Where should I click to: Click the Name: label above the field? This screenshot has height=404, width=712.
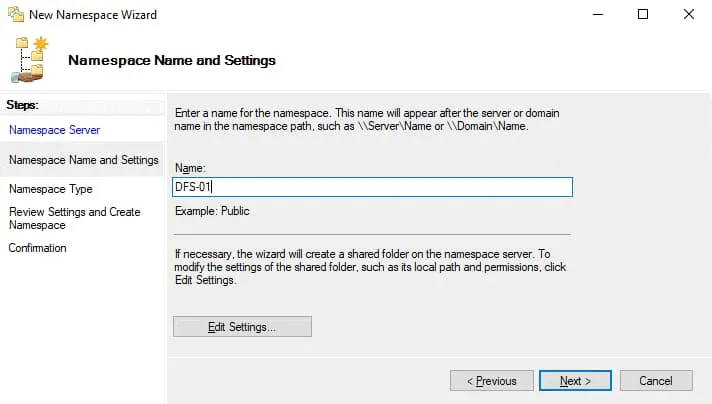tap(190, 168)
